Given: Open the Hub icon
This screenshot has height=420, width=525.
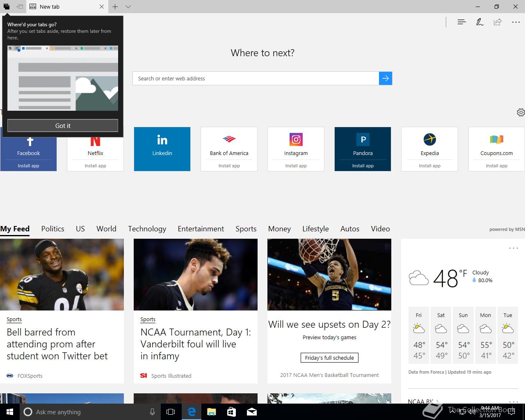Looking at the screenshot, I should pyautogui.click(x=461, y=22).
